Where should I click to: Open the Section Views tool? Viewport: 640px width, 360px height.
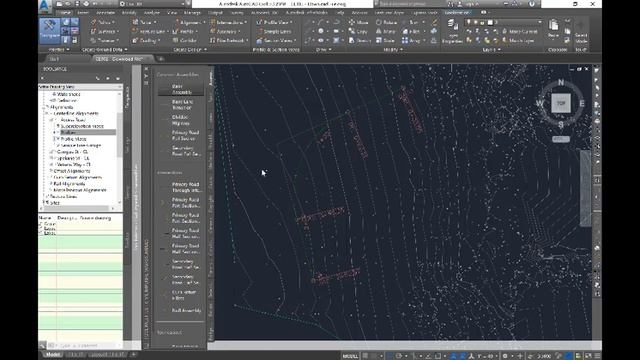[276, 40]
